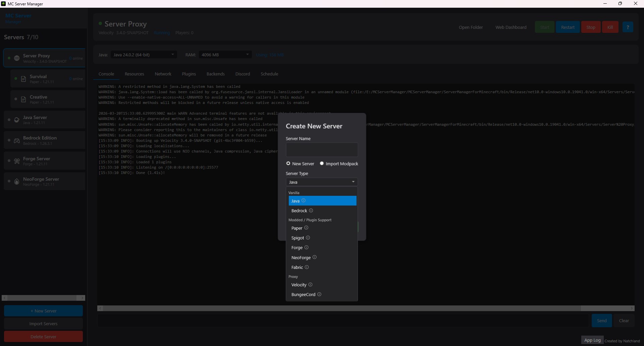This screenshot has width=644, height=346.
Task: Select Survival in the server list
Action: [x=48, y=79]
